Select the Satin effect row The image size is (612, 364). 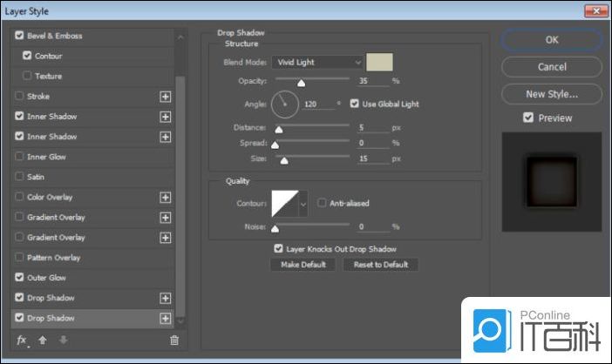(93, 177)
